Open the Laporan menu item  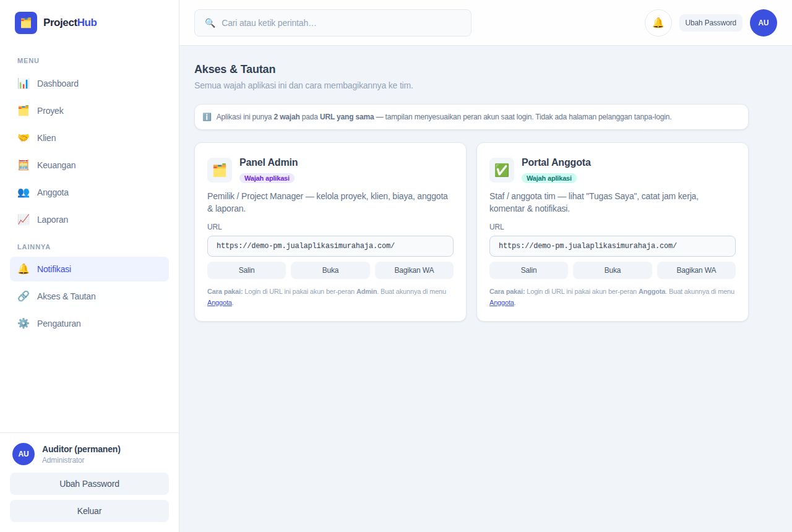(x=89, y=220)
